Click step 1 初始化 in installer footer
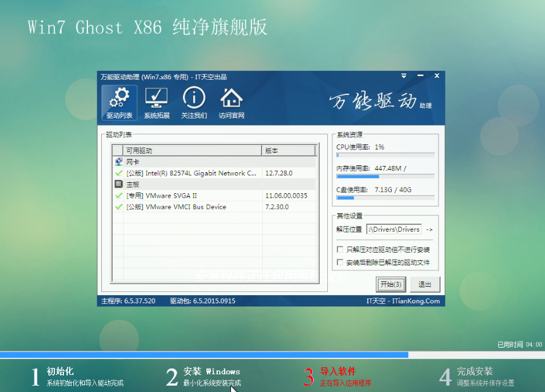The height and width of the screenshot is (392, 545). [77, 377]
